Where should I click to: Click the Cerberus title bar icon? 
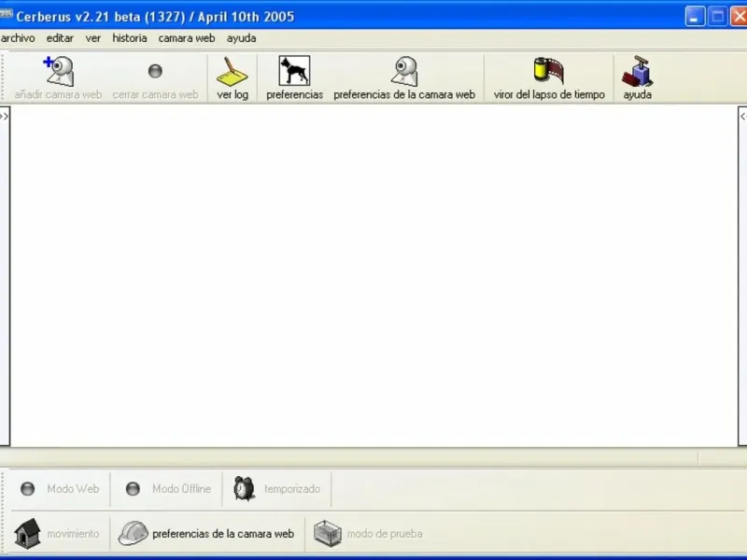click(x=6, y=15)
